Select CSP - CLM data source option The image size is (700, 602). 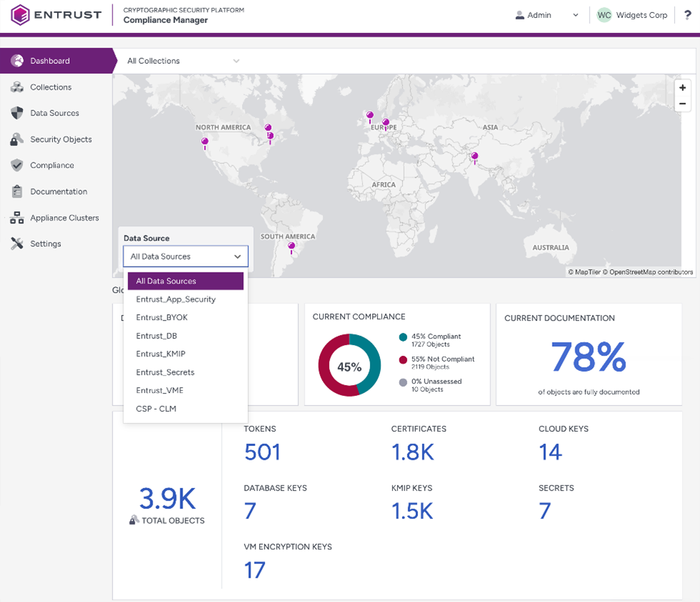156,409
